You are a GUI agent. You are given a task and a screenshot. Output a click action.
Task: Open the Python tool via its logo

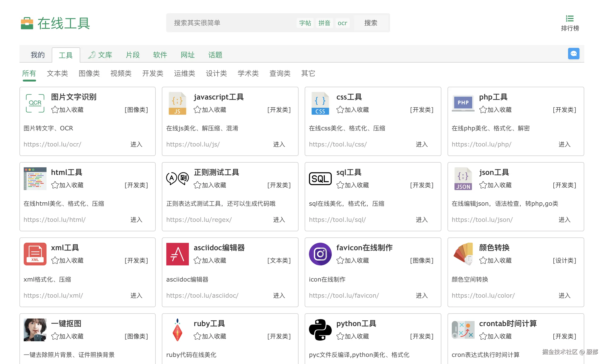pyautogui.click(x=320, y=329)
